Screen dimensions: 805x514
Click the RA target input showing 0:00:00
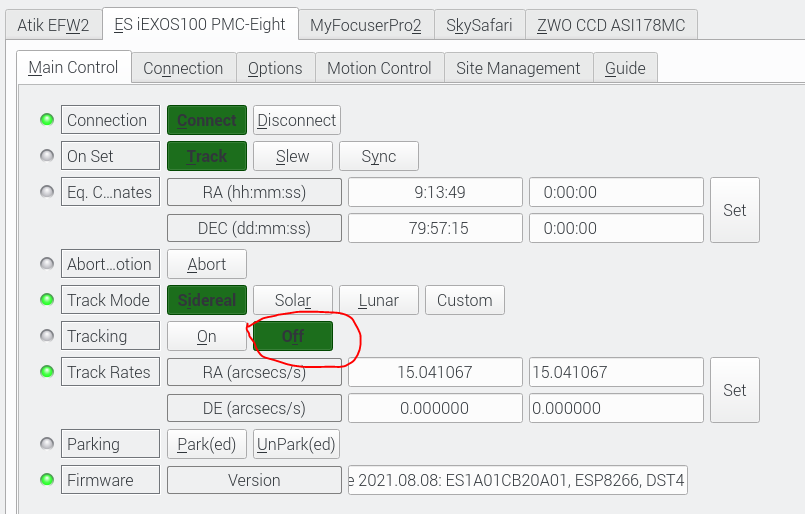[x=616, y=192]
